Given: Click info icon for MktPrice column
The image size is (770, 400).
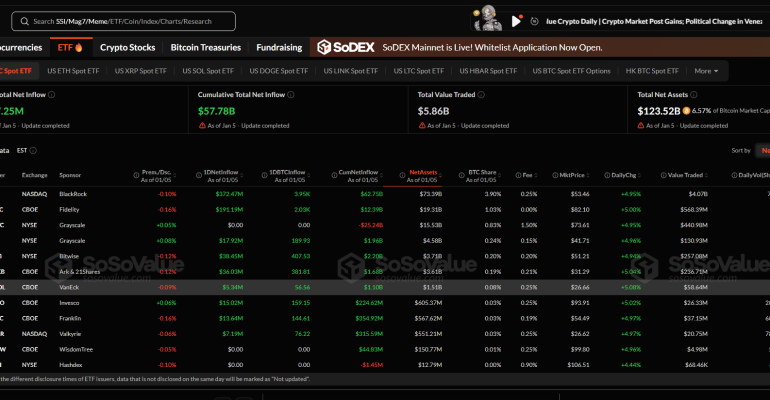Looking at the screenshot, I should point(555,175).
